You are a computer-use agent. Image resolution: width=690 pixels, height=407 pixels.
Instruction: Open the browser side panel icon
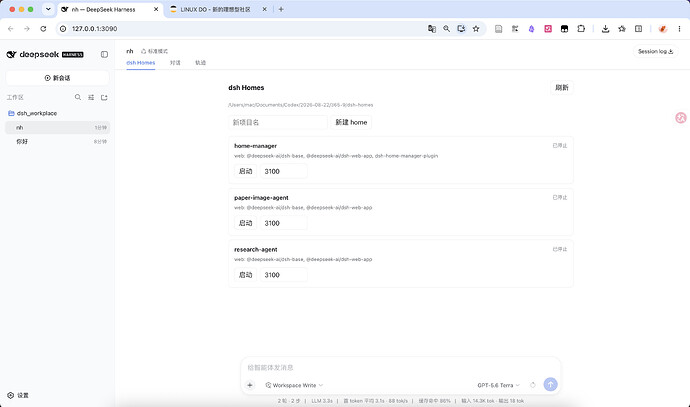[x=639, y=29]
